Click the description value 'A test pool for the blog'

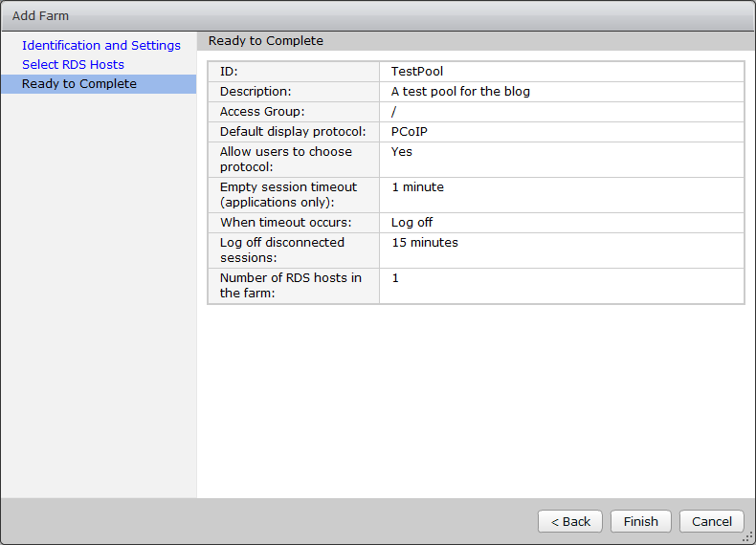pos(460,92)
